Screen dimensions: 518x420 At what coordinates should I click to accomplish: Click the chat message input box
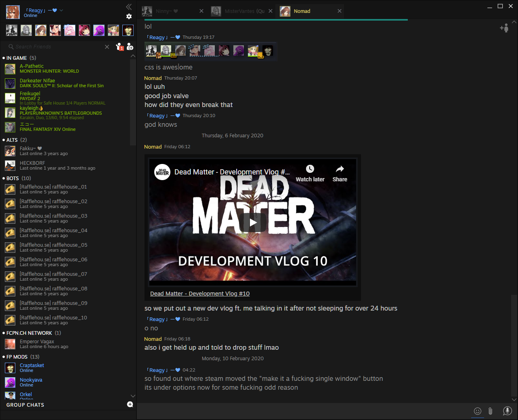(303, 411)
